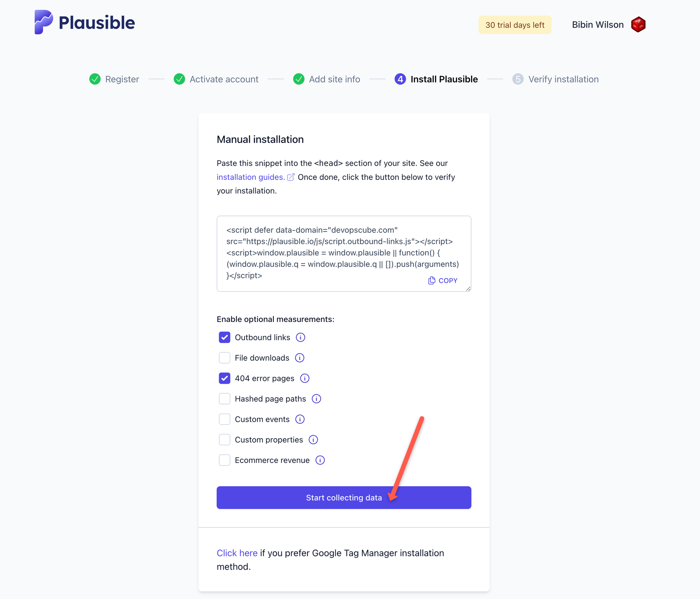Click the COPY icon on the code snippet
Screen dimensions: 700x599
click(x=432, y=280)
